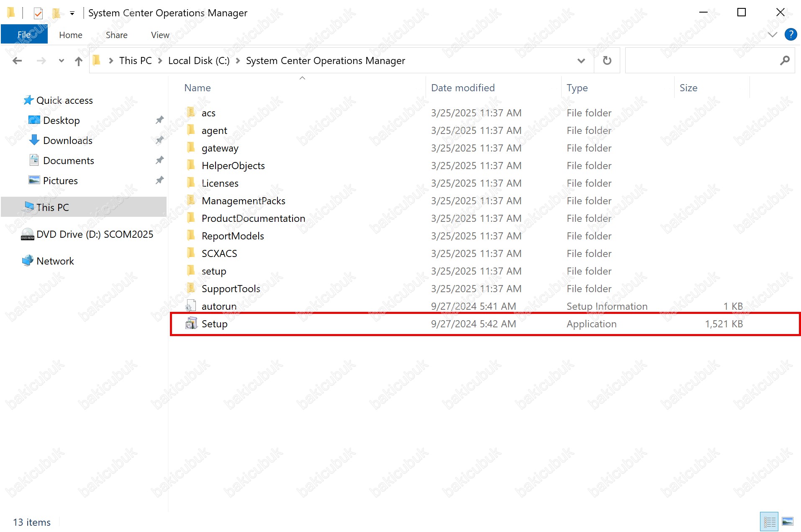Select Quick access in navigation pane

(64, 100)
